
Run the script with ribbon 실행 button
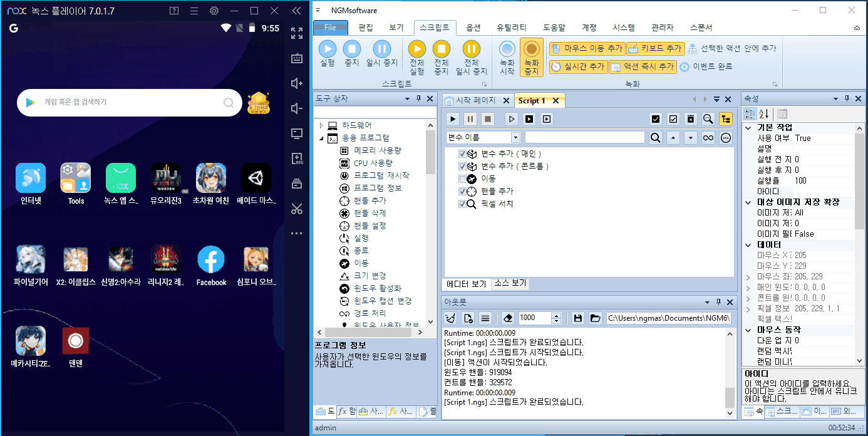pyautogui.click(x=328, y=54)
